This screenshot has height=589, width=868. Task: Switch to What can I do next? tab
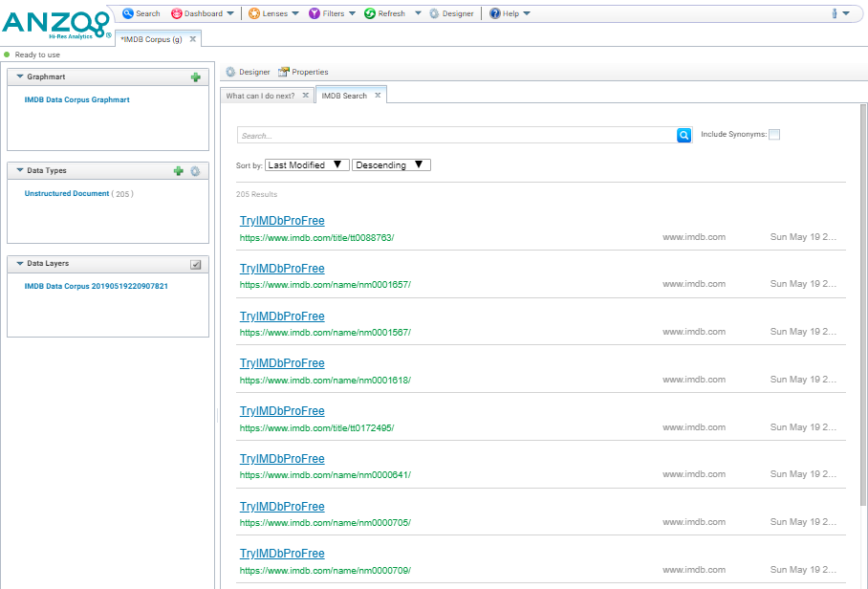[260, 96]
